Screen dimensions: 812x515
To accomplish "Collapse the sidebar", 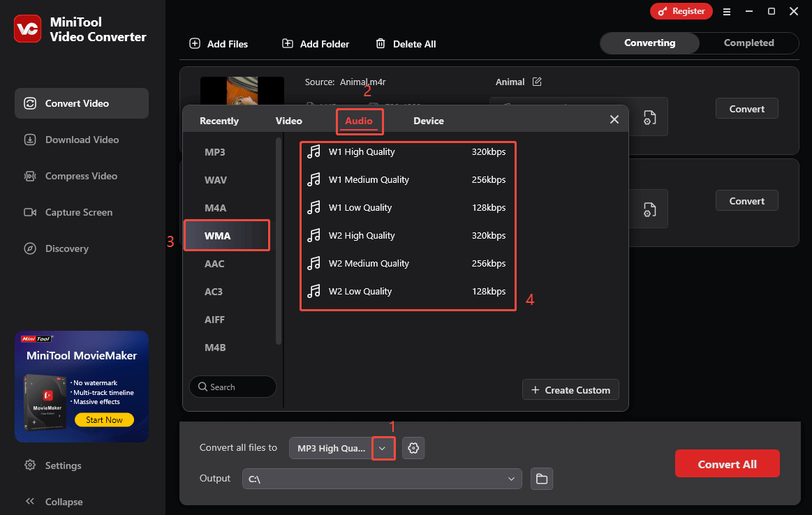I will pyautogui.click(x=54, y=502).
